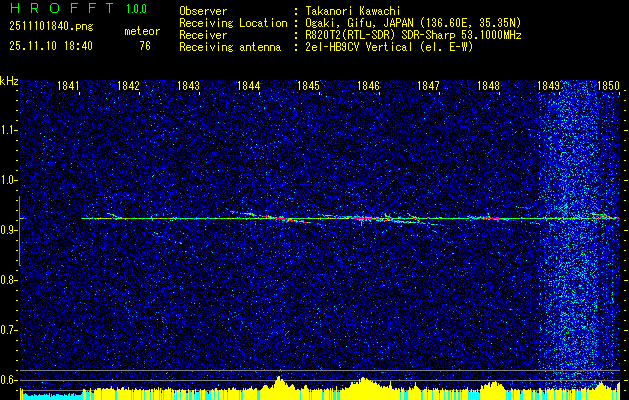Click the date stamp 25.11.10 18:40
629x400 pixels.
pos(51,46)
